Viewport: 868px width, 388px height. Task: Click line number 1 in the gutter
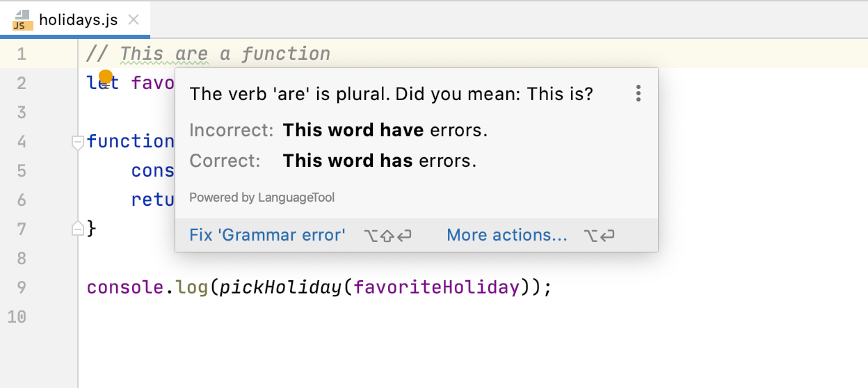(20, 54)
